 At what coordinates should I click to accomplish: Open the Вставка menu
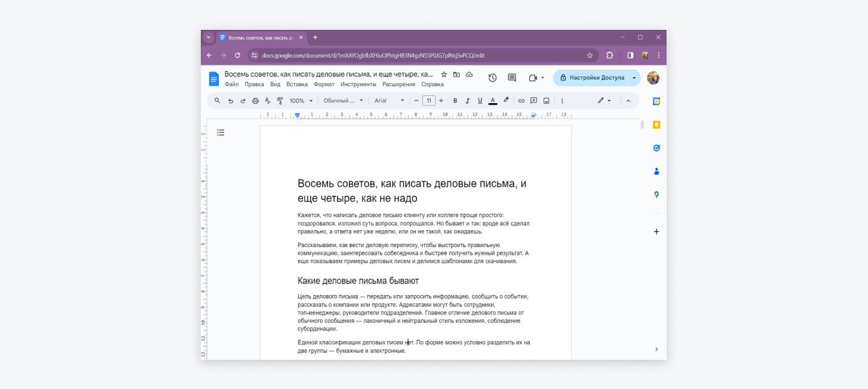click(297, 84)
